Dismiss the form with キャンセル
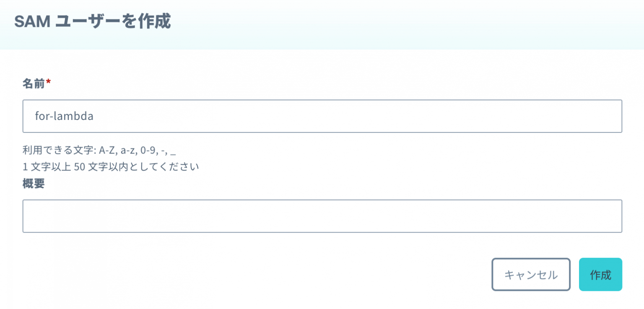 [531, 275]
